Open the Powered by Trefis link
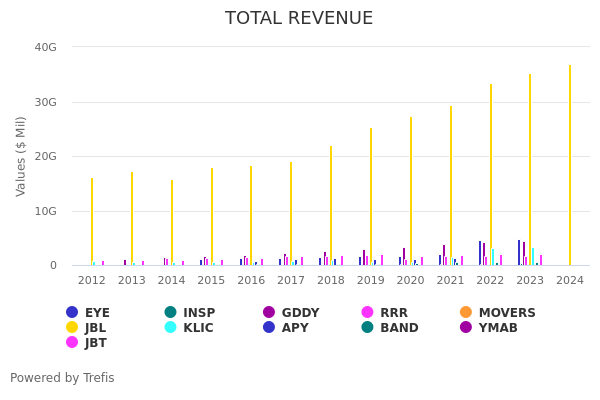This screenshot has width=600, height=400. [62, 378]
